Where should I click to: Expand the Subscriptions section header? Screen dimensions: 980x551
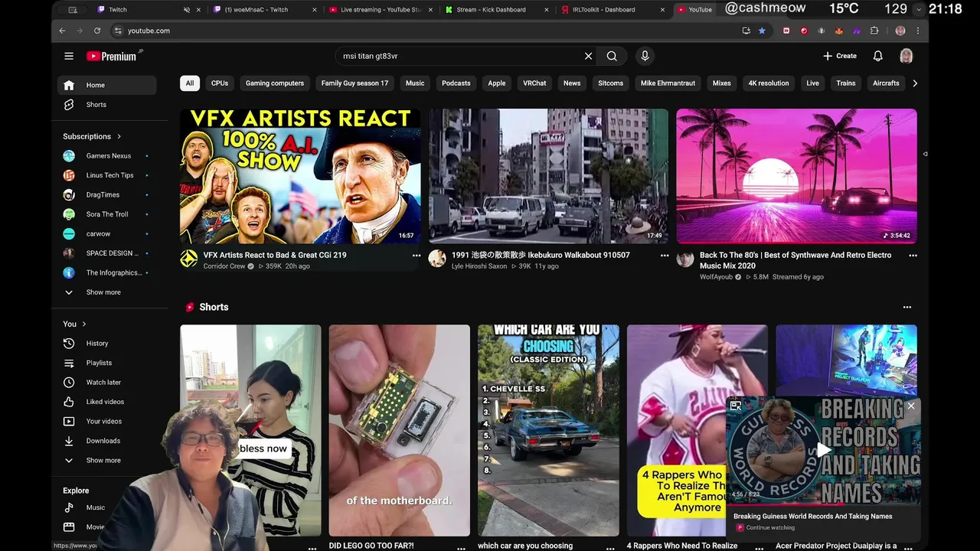[93, 136]
